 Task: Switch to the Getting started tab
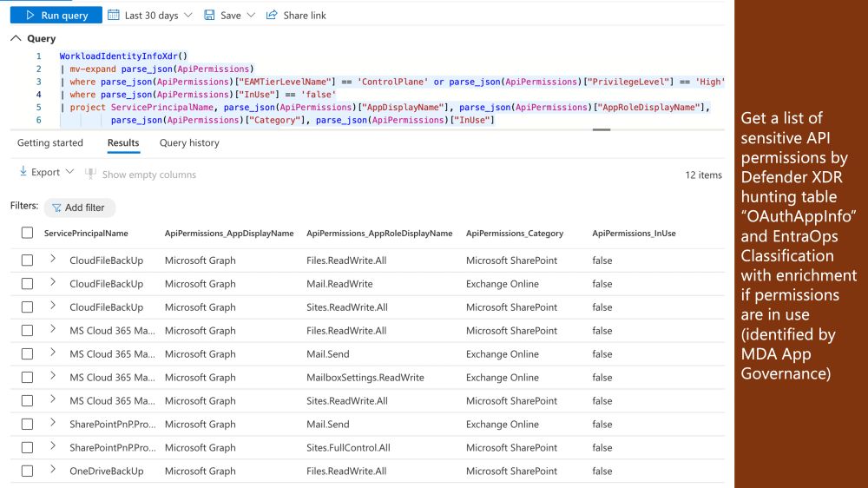(49, 143)
